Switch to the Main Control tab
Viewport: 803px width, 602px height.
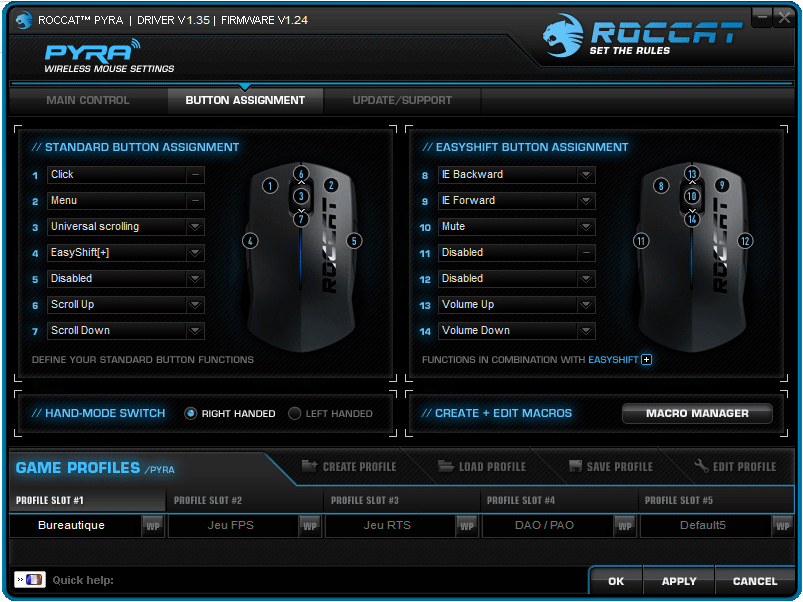(x=88, y=100)
